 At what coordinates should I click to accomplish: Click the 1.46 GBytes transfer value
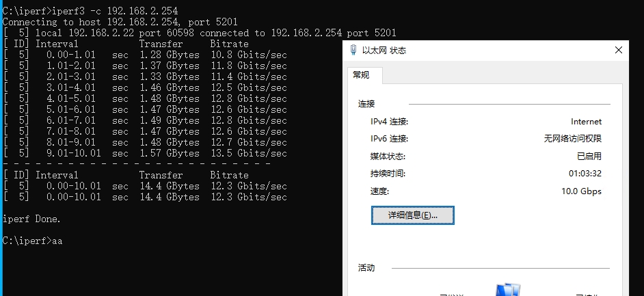pos(170,88)
